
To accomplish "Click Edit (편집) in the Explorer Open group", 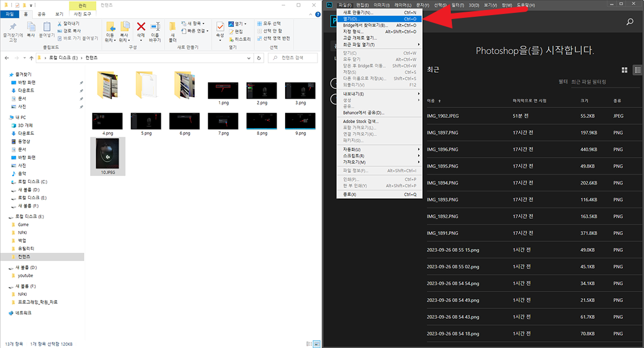I will pos(236,31).
